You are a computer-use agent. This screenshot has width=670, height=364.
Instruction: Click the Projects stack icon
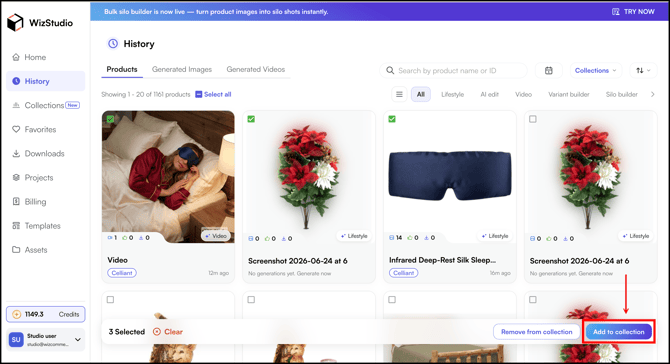(16, 177)
